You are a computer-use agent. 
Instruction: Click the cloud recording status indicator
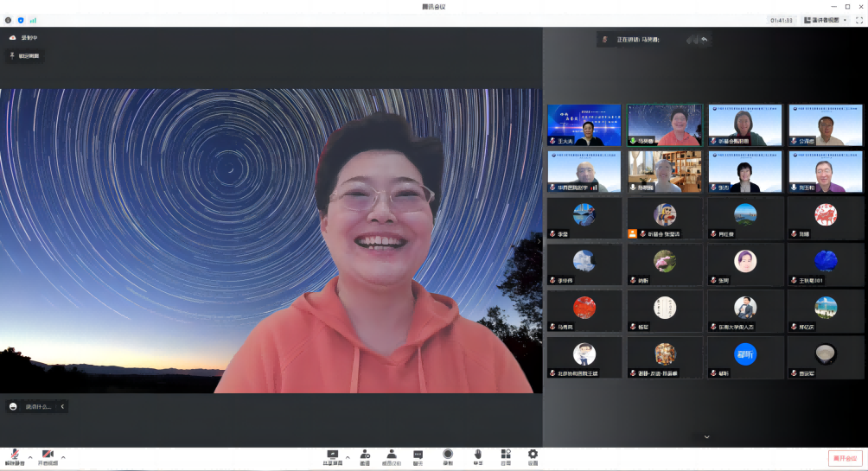click(23, 38)
